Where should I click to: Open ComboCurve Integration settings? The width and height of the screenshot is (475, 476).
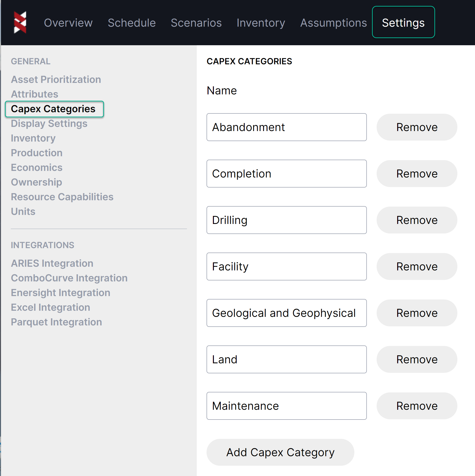pos(69,278)
